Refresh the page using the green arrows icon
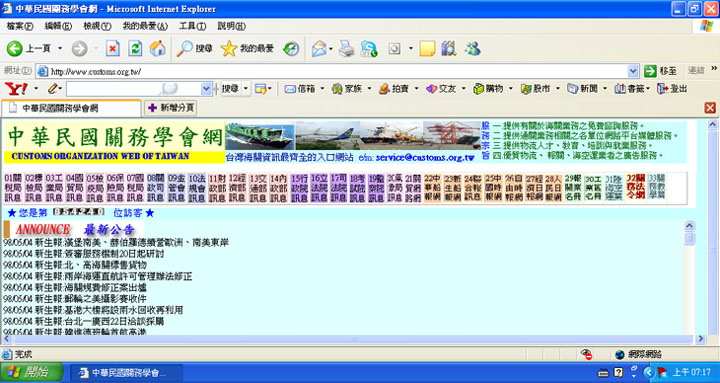 click(x=135, y=48)
